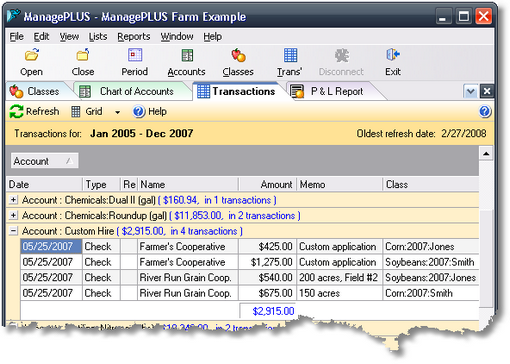Open Accounts from the toolbar icon
Screen dimensions: 510x364
coord(187,55)
